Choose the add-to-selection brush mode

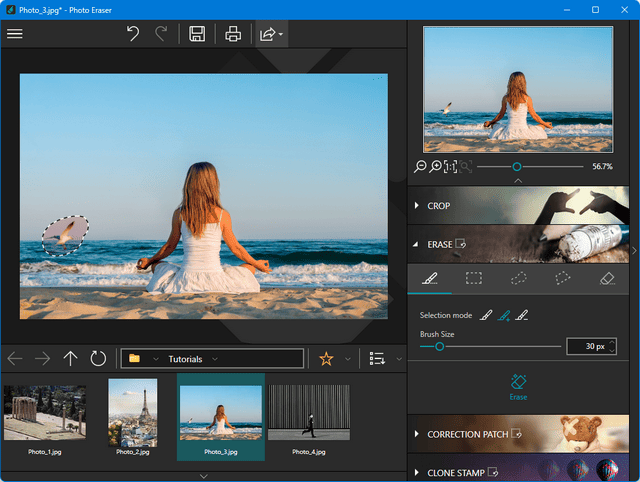coord(504,315)
